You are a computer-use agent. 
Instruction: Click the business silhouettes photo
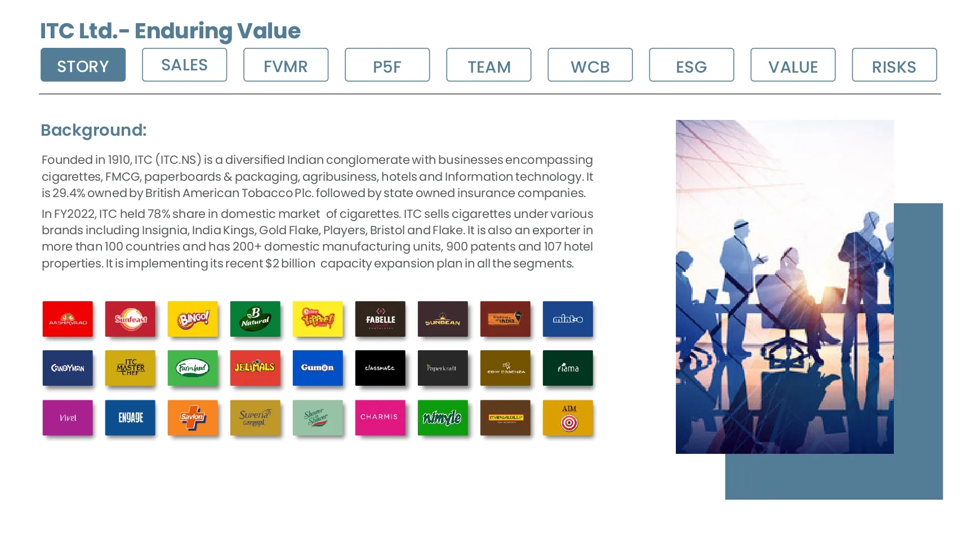[785, 287]
